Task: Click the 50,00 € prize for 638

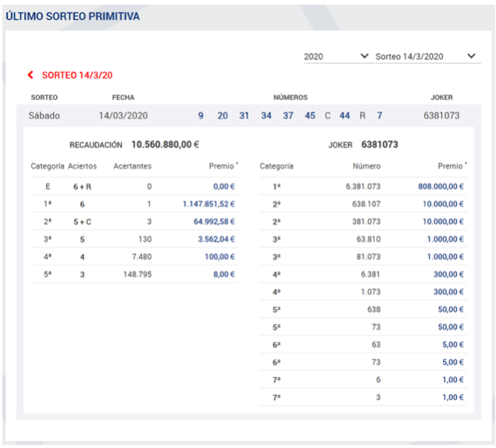Action: point(451,310)
